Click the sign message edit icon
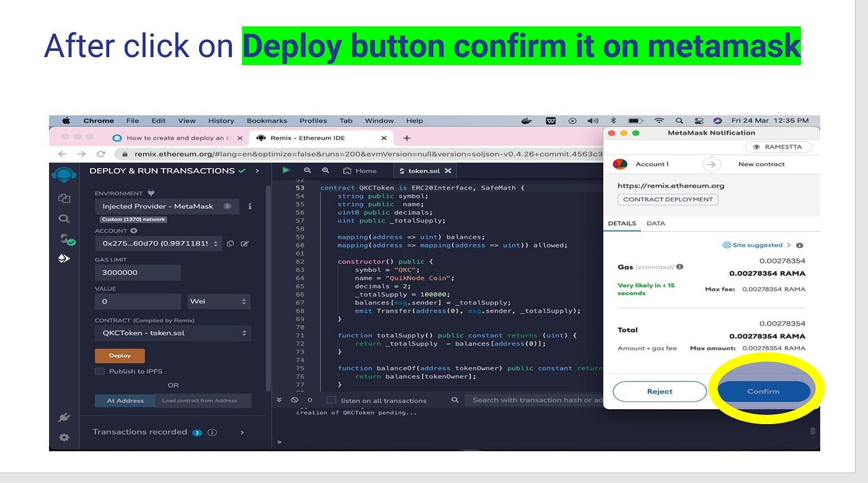 tap(244, 244)
